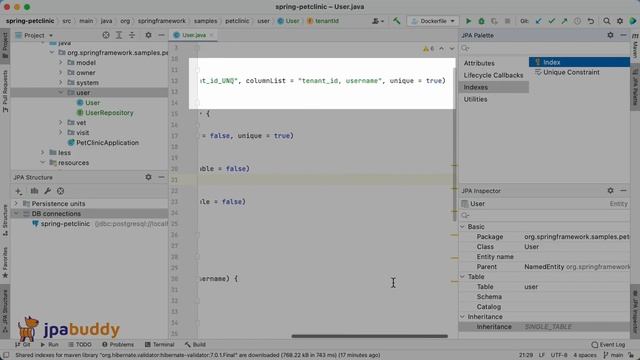Viewport: 640px width, 360px height.
Task: Click UTF-8 encoding in status bar
Action: [x=559, y=355]
